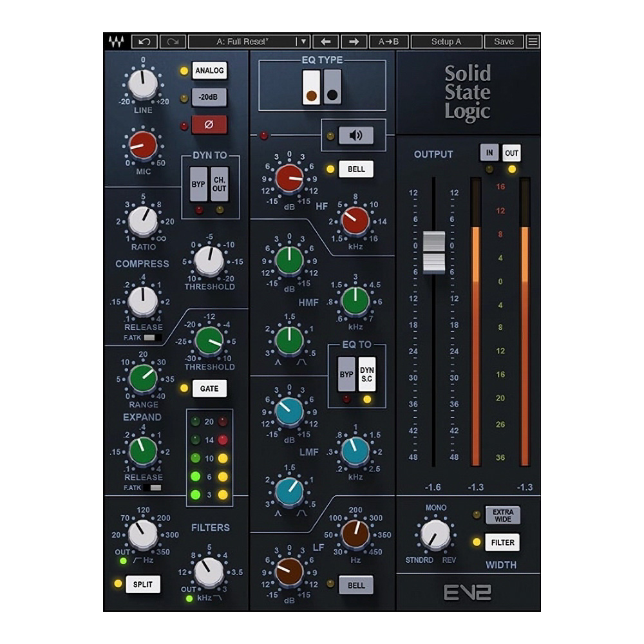The height and width of the screenshot is (644, 644).
Task: Click the red HF kHz frequency knob
Action: pyautogui.click(x=355, y=220)
